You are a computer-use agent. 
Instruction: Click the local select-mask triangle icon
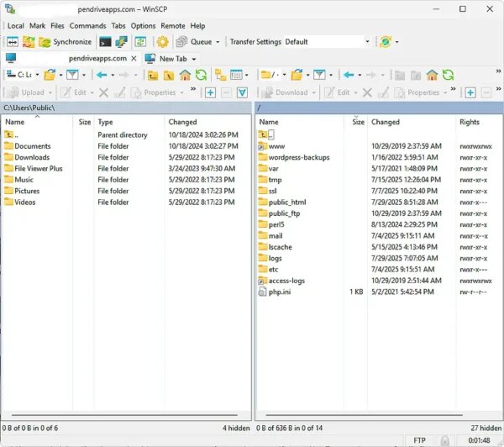pos(243,93)
